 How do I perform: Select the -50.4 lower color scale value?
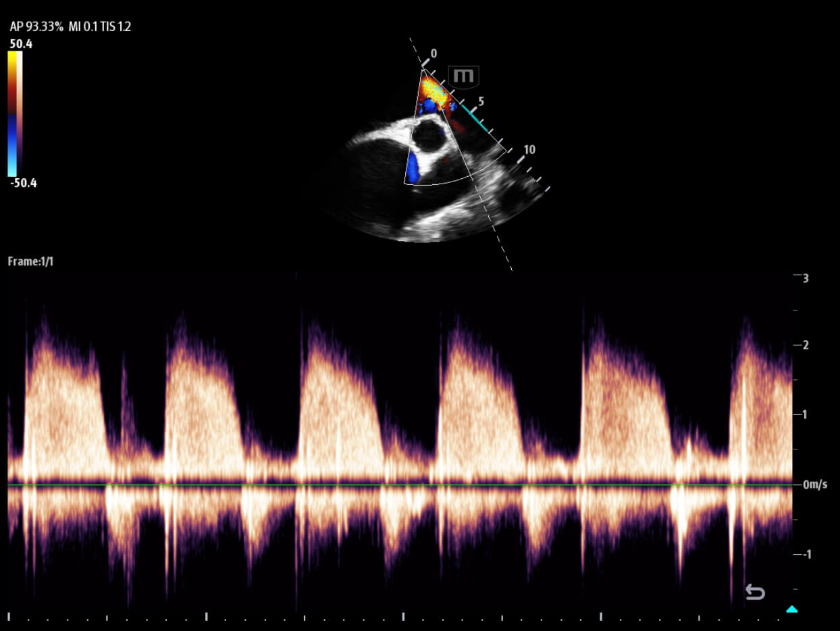tap(23, 183)
